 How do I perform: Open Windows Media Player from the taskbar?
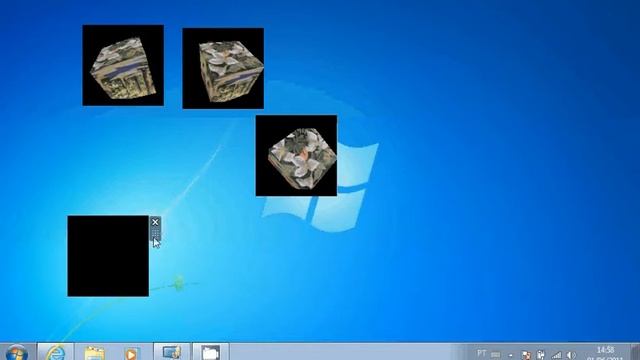click(x=131, y=353)
